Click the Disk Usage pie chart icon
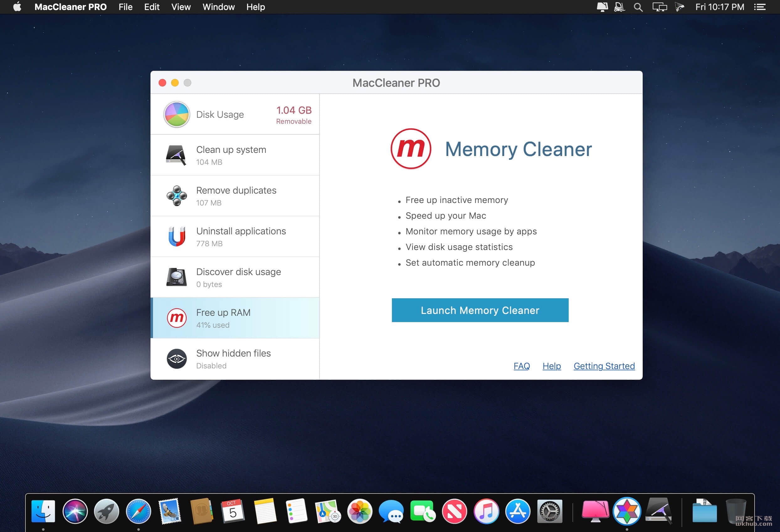 [177, 114]
